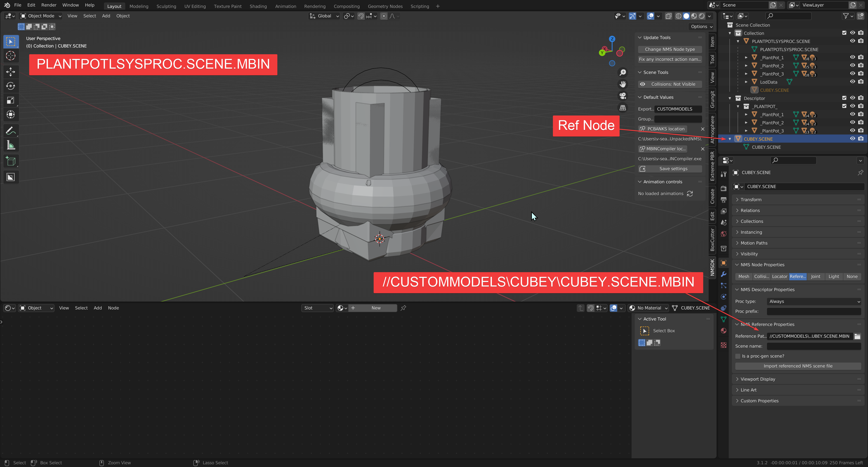This screenshot has width=868, height=467.
Task: Open the Material properties tab icon
Action: tap(723, 330)
